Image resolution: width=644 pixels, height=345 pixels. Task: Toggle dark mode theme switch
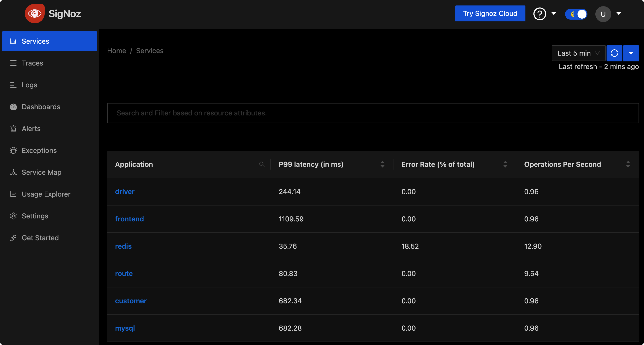point(576,14)
